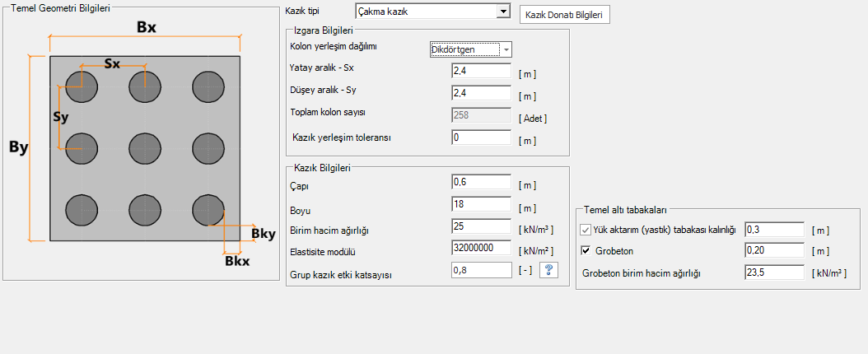Viewport: 868px width, 354px height.
Task: Click the By label in diagram
Action: click(19, 147)
